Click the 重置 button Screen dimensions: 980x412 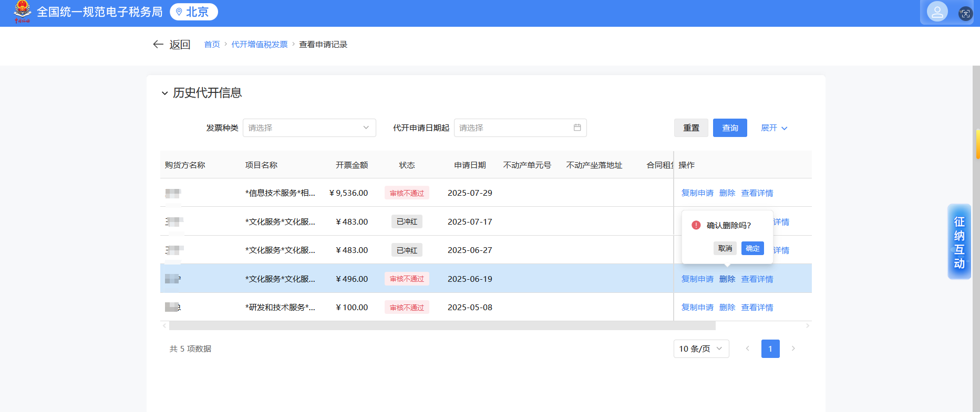tap(691, 128)
